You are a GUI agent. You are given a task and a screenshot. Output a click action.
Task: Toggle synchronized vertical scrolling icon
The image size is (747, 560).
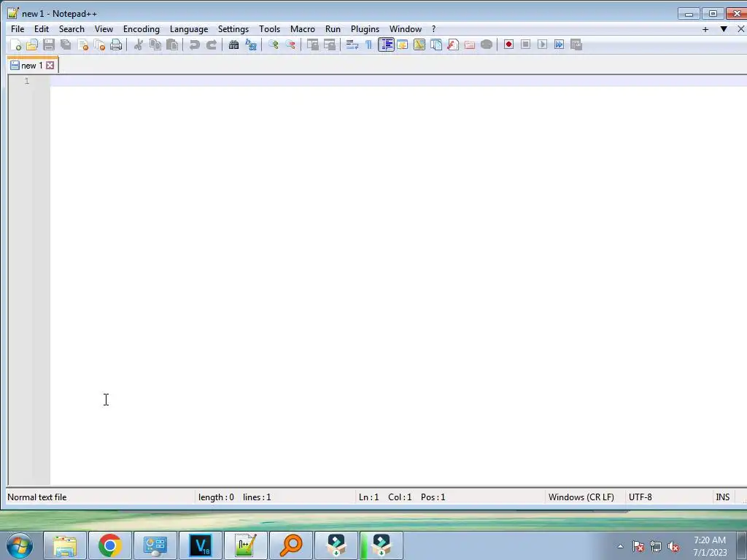[x=312, y=44]
